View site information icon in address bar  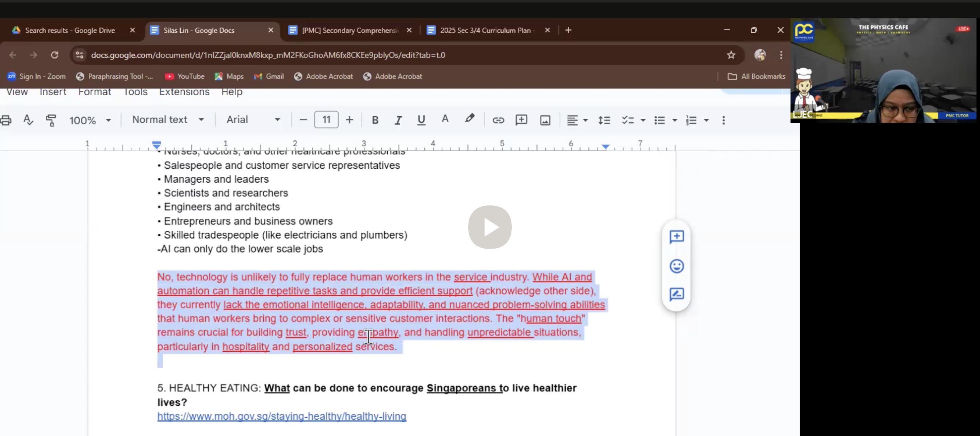[x=80, y=55]
